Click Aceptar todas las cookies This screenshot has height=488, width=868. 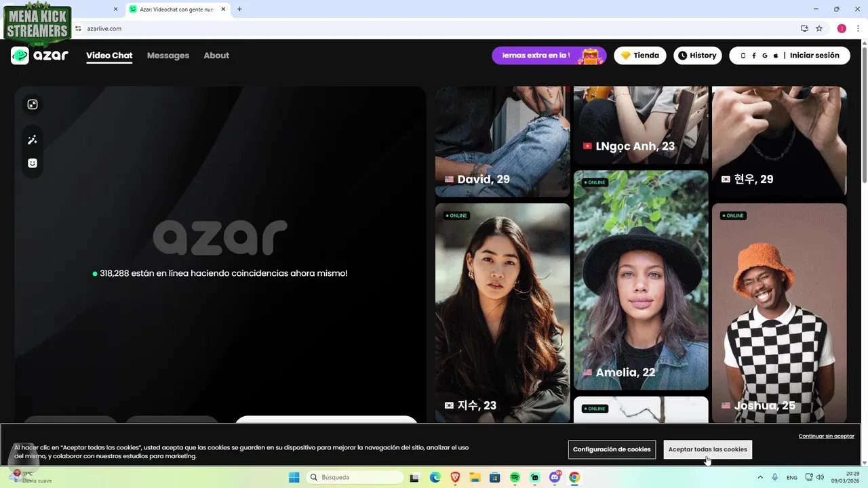click(707, 449)
